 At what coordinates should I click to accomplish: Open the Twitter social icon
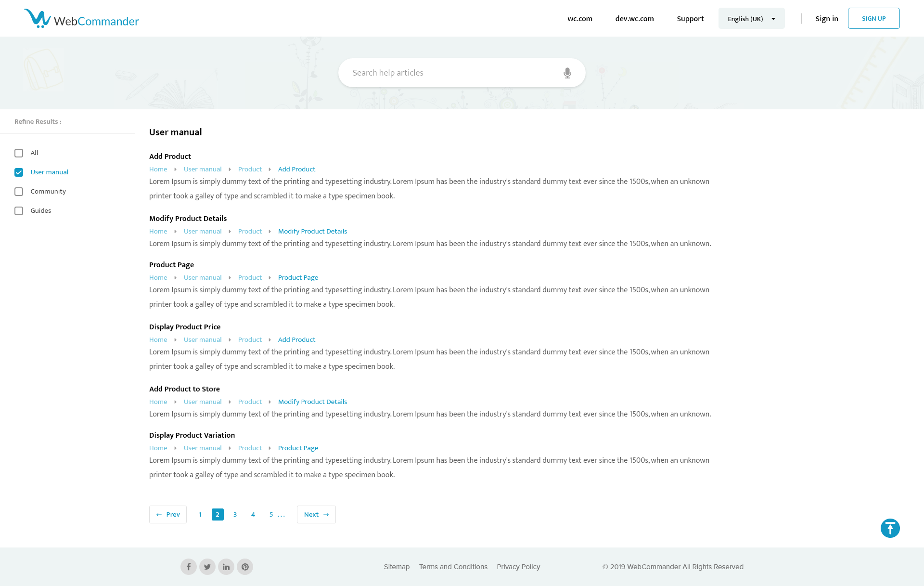207,567
